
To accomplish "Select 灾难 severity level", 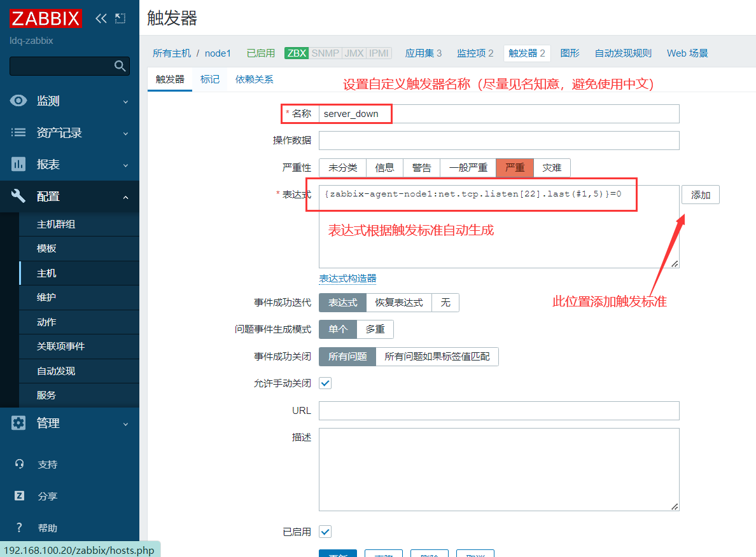I will coord(552,168).
